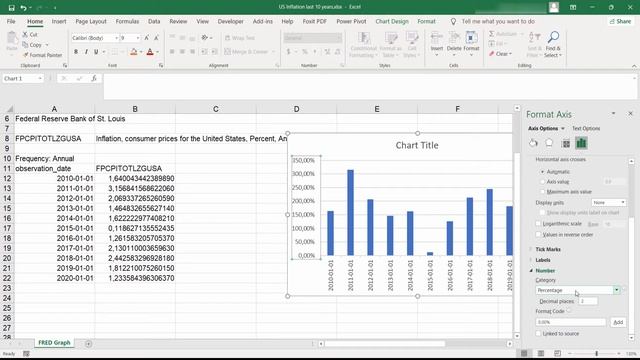This screenshot has height=360, width=640.
Task: Open Effects pentagon tab in Format Axis
Action: tap(549, 143)
